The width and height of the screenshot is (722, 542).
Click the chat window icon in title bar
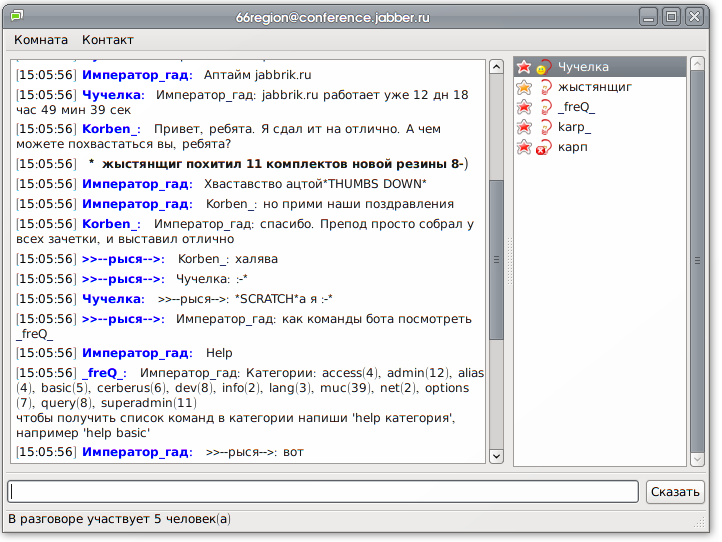(15, 15)
